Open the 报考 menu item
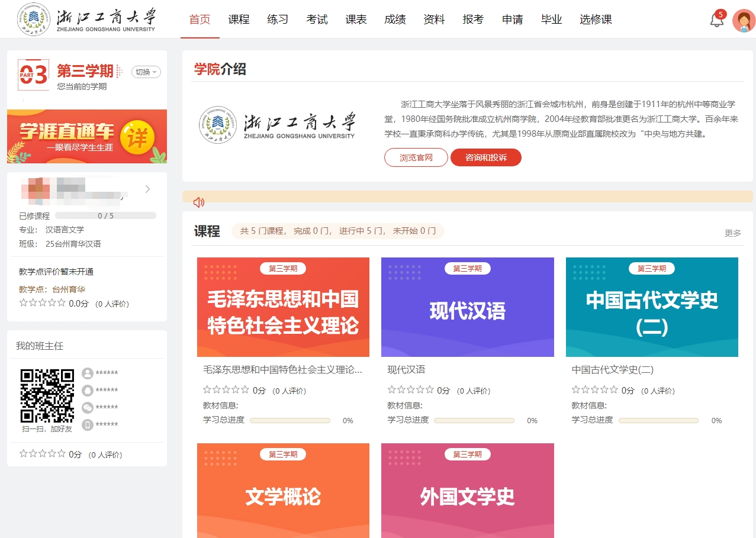 click(474, 20)
